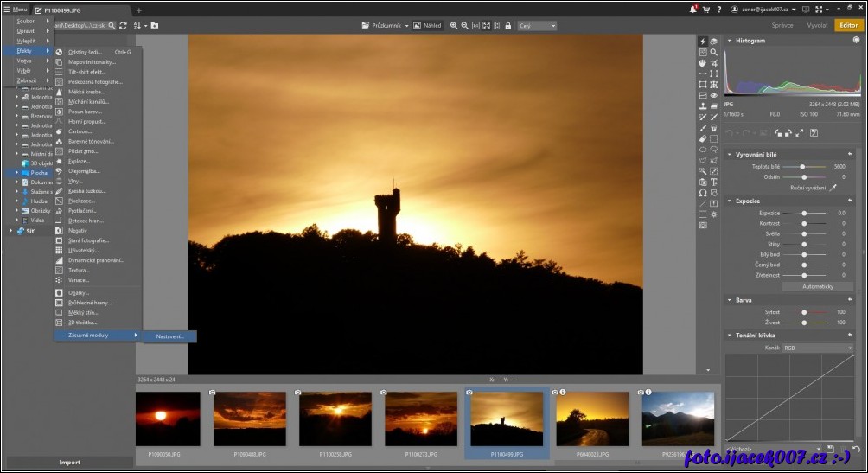Click Nastavení in the plug-ins submenu
868x473 pixels.
tap(169, 336)
